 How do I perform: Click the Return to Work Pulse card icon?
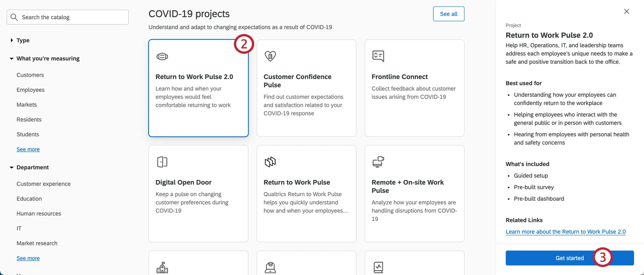[x=270, y=162]
